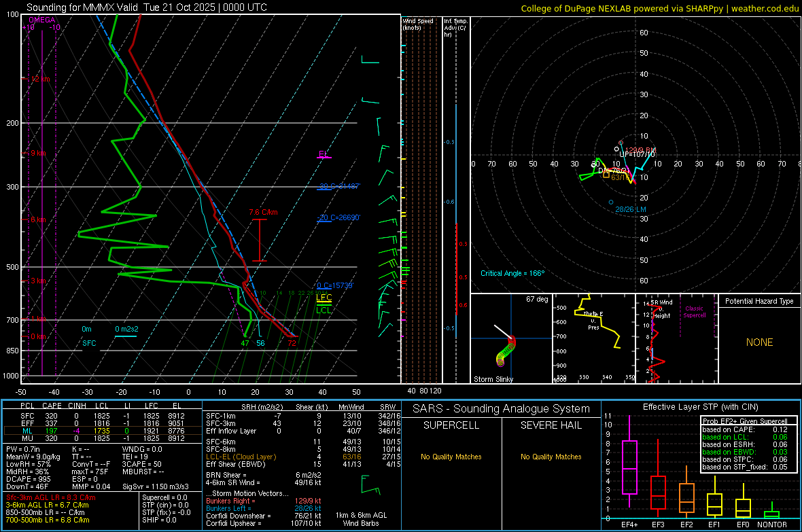Click the 'EF4+' box plot axis label

coord(629,525)
